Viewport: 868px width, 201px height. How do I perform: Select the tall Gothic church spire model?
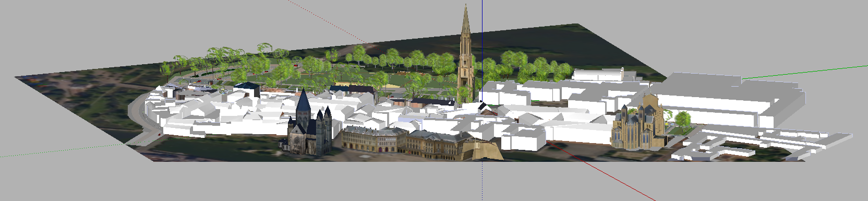465,57
